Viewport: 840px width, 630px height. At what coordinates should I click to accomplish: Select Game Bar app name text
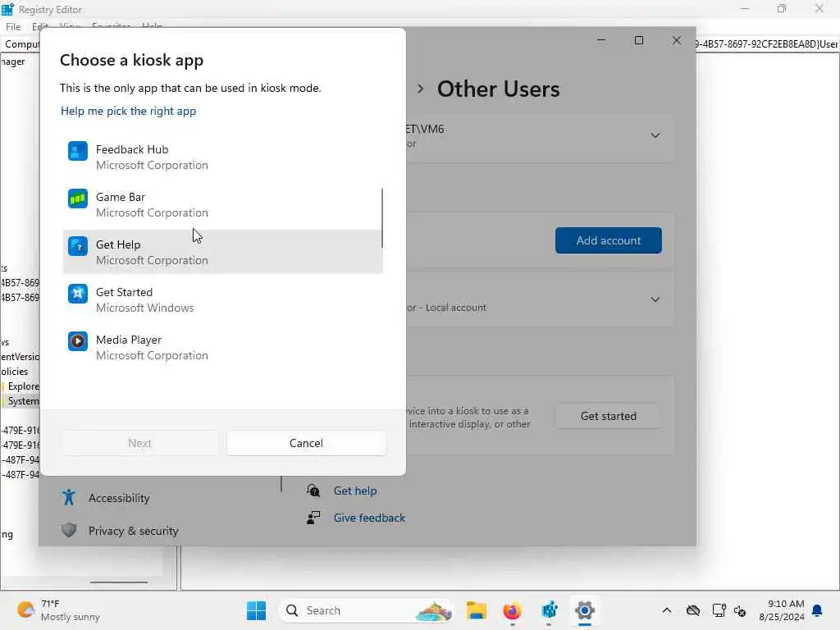(x=121, y=197)
